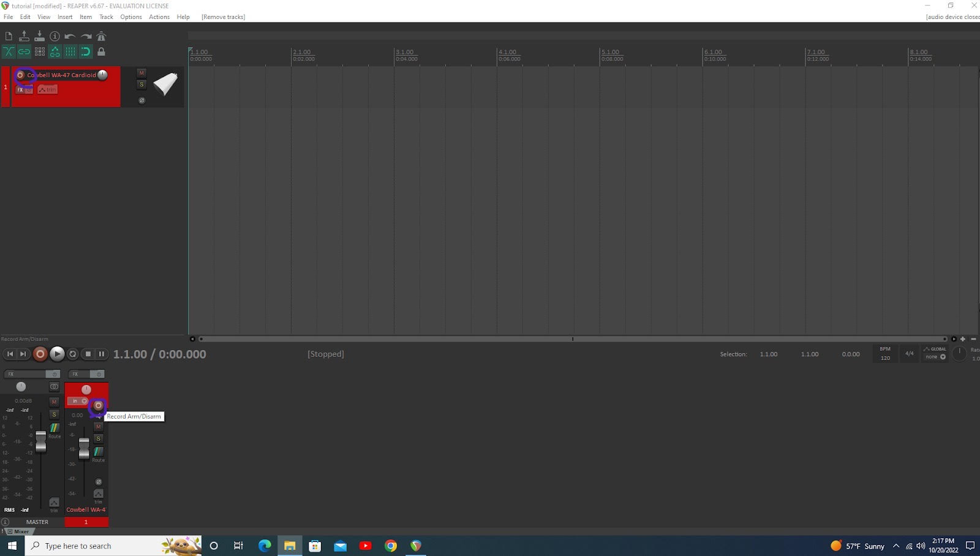Click the cowbell track icon image
Viewport: 980px width, 556px height.
[x=165, y=84]
